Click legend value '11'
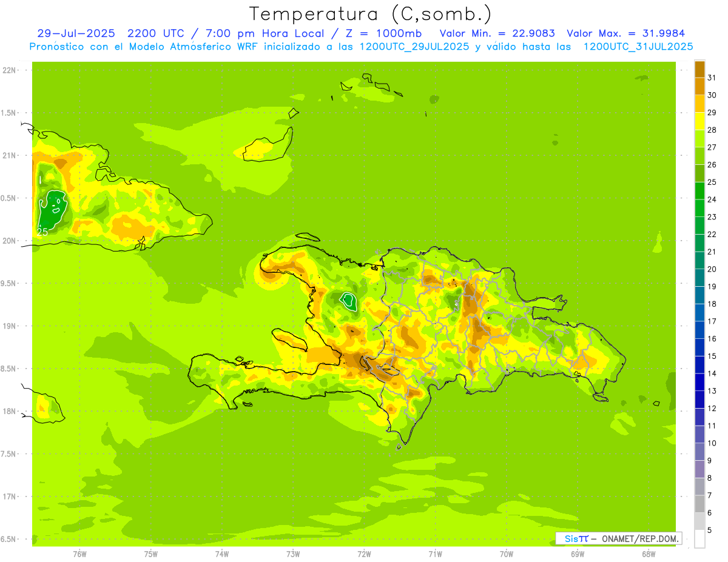Viewport: 728px width, 562px height. click(712, 426)
